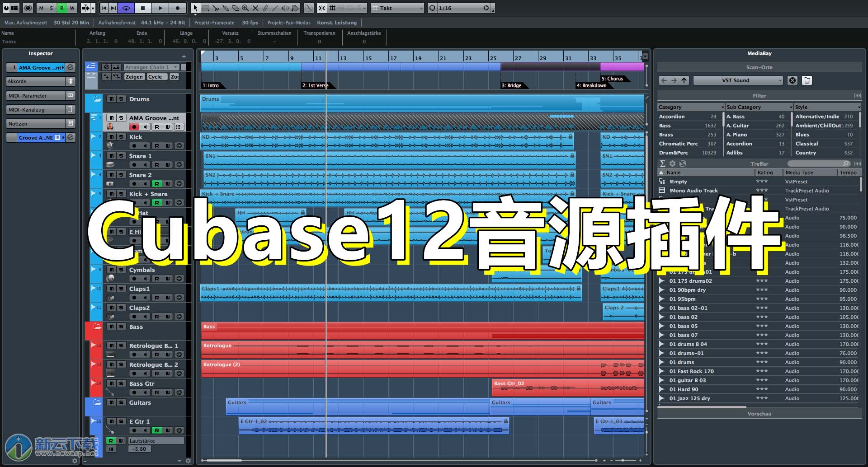Select the Object Selection arrow tool
868x467 pixels.
click(x=195, y=8)
